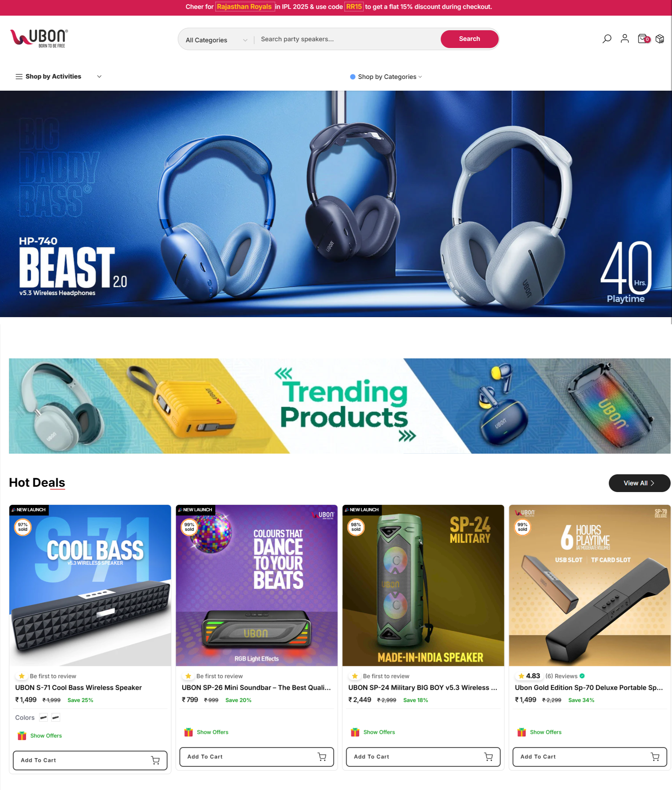Open the Trending Products banner
Screen dimensions: 672x790
click(x=339, y=406)
